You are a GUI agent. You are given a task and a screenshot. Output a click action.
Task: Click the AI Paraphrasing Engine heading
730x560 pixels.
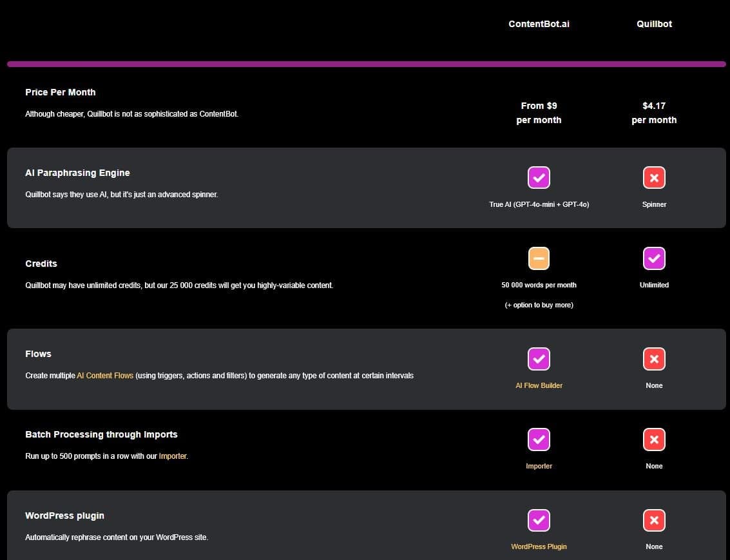tap(77, 173)
